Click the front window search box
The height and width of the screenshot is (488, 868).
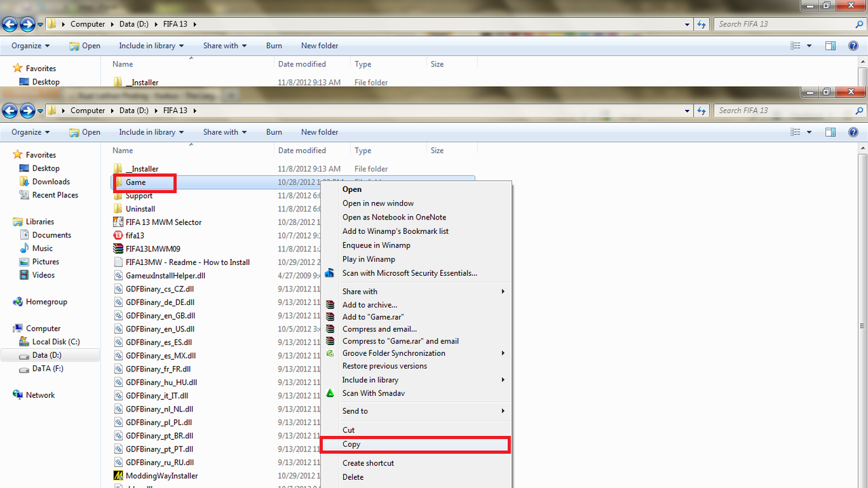[x=789, y=110]
